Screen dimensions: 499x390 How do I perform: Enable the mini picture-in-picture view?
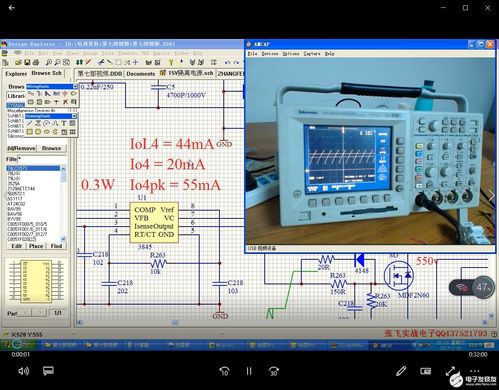click(x=426, y=371)
